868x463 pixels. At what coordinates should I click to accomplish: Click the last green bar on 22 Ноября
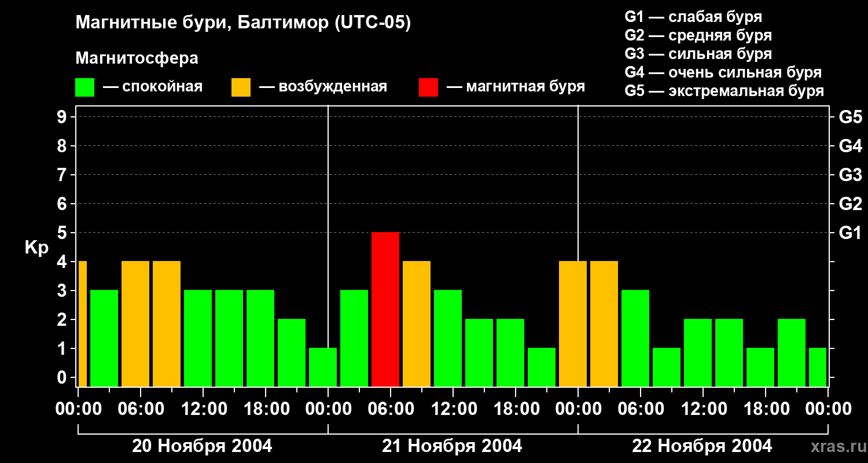click(818, 367)
